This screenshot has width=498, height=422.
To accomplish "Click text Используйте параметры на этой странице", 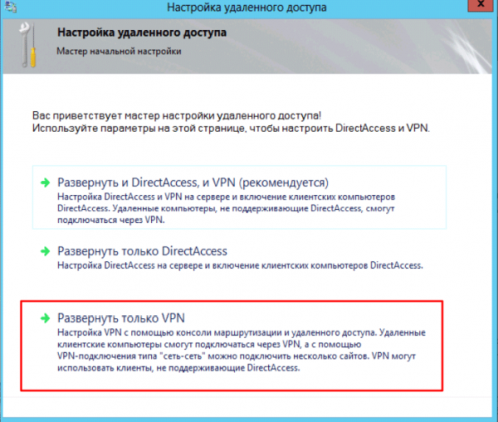I will (x=231, y=128).
